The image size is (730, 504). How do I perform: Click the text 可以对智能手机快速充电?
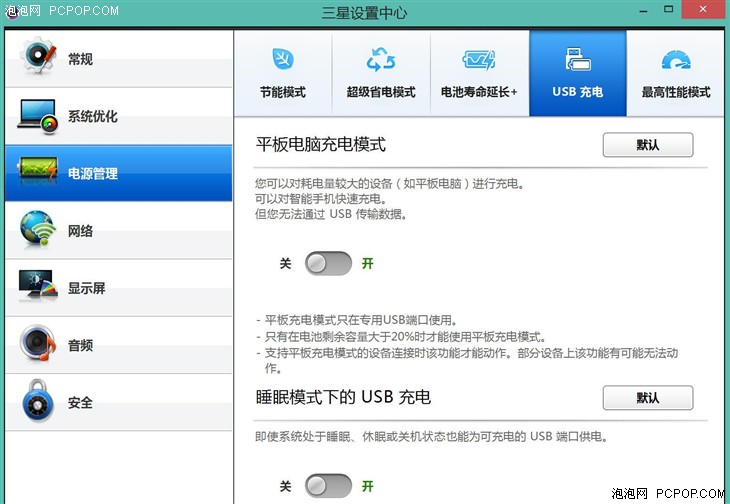pyautogui.click(x=321, y=199)
